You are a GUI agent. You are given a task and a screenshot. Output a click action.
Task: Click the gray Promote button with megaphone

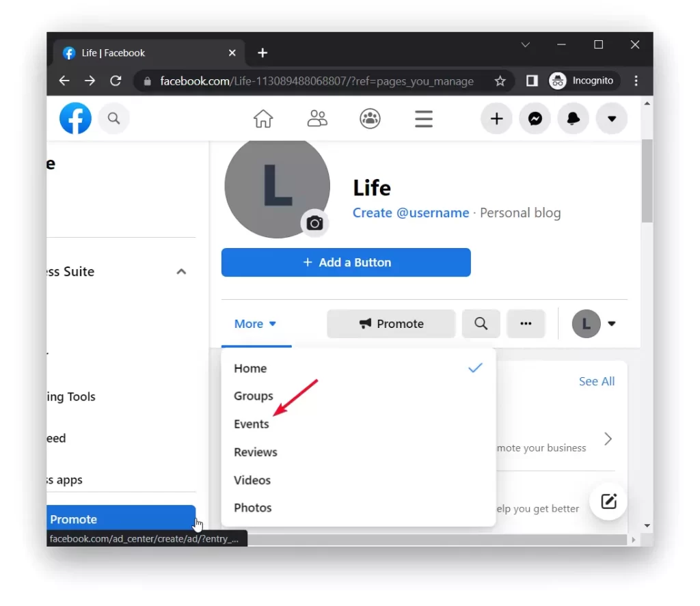click(x=391, y=324)
